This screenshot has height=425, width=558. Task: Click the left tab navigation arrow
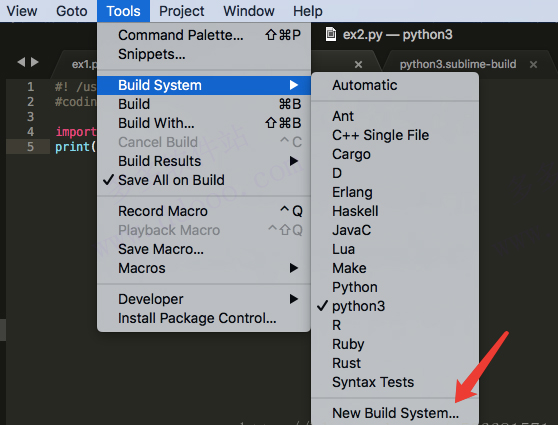click(x=21, y=62)
